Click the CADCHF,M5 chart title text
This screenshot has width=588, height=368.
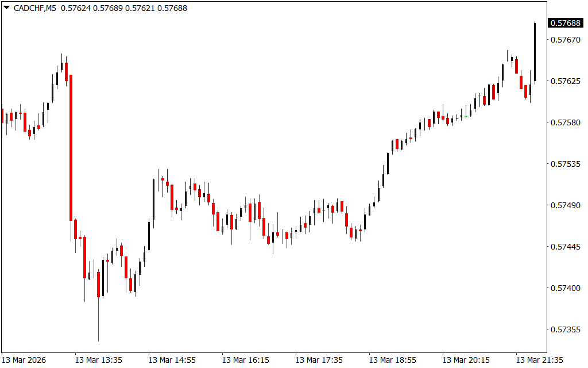(x=35, y=8)
